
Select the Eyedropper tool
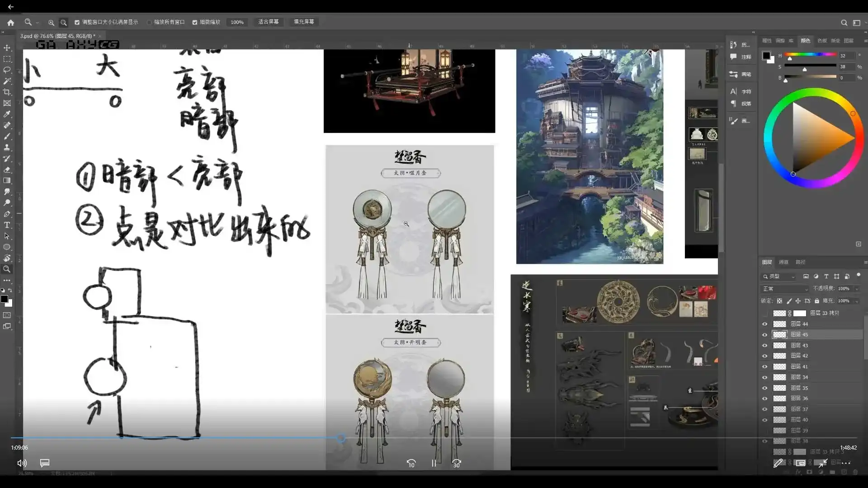coord(7,114)
